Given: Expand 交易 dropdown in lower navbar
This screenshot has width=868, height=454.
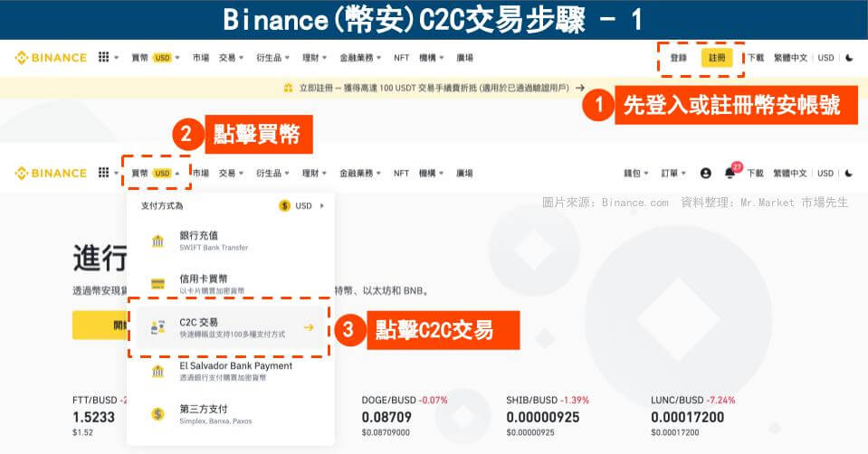Looking at the screenshot, I should point(231,173).
